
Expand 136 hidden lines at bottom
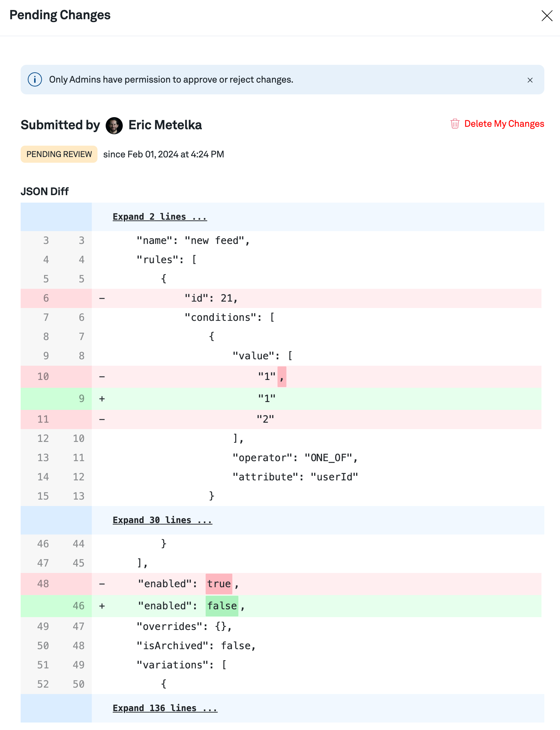[165, 708]
